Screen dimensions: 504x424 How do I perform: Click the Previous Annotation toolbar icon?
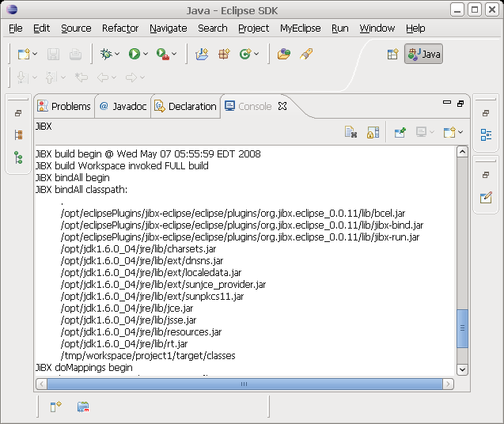(51, 78)
